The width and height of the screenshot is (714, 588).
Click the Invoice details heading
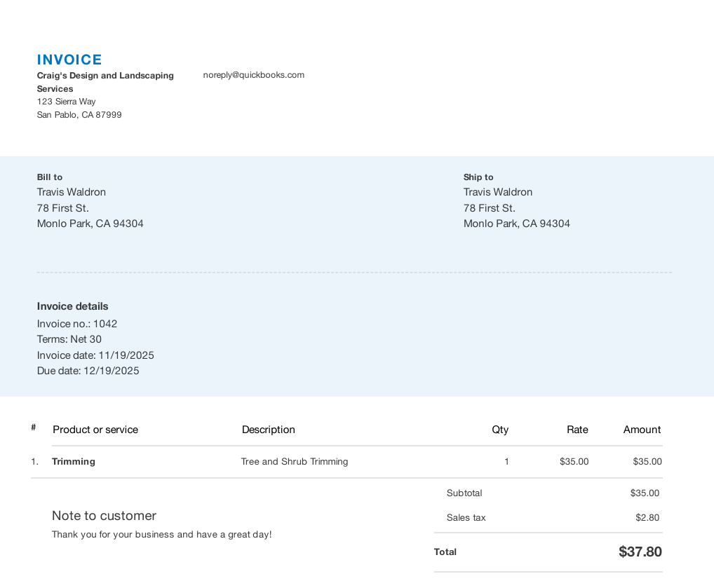tap(72, 306)
